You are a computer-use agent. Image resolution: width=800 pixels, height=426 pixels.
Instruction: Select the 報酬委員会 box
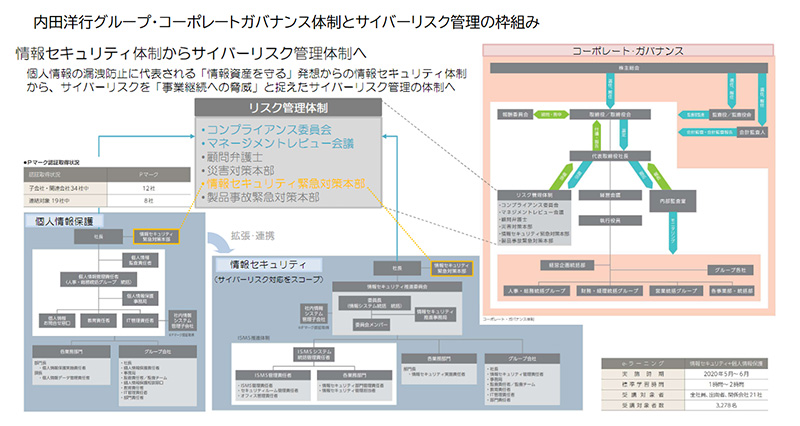(x=516, y=115)
